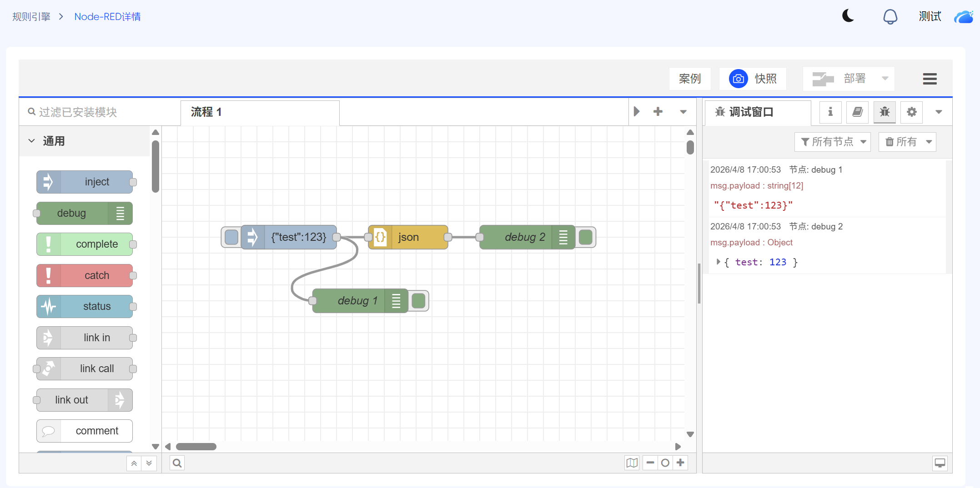Open the configuration nodes gear tab

pos(911,112)
